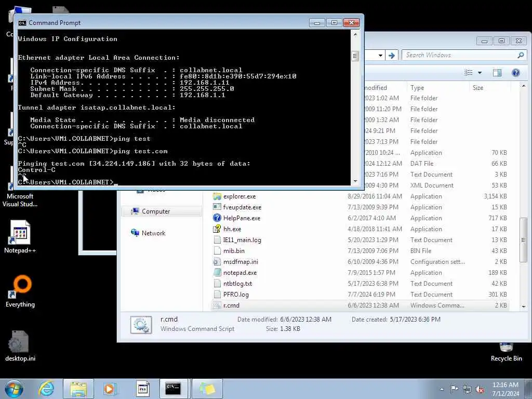
Task: Select the Everything desktop shortcut
Action: [20, 291]
